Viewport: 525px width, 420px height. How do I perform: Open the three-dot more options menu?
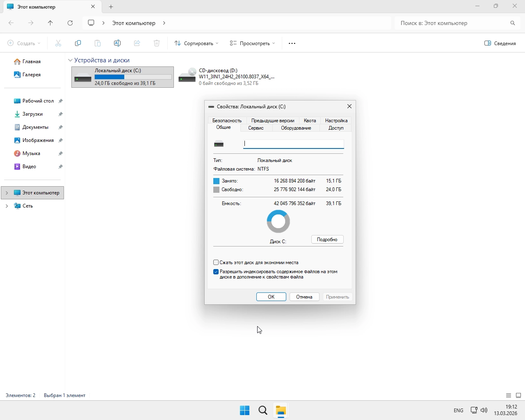click(292, 43)
